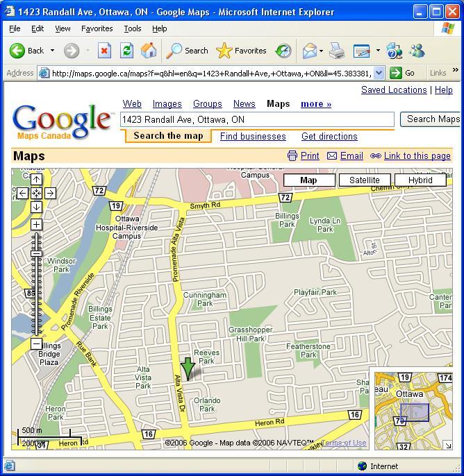Open the address bar URL dropdown
464x476 pixels.
[x=379, y=73]
